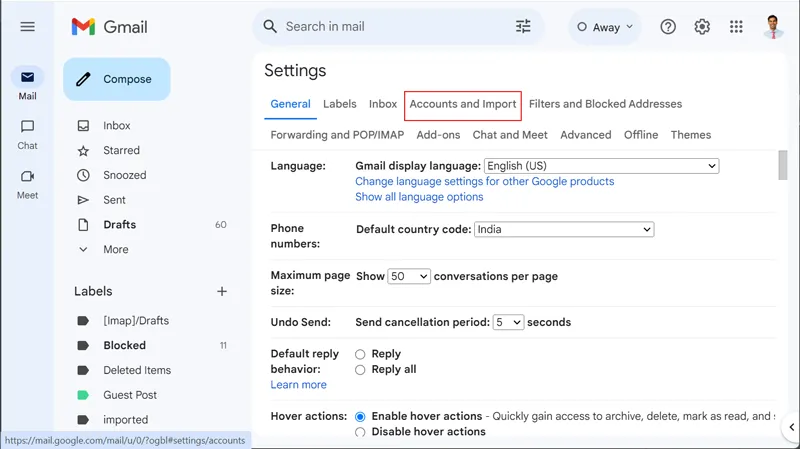Select Disable hover actions radio button
The image size is (800, 449).
coord(360,432)
